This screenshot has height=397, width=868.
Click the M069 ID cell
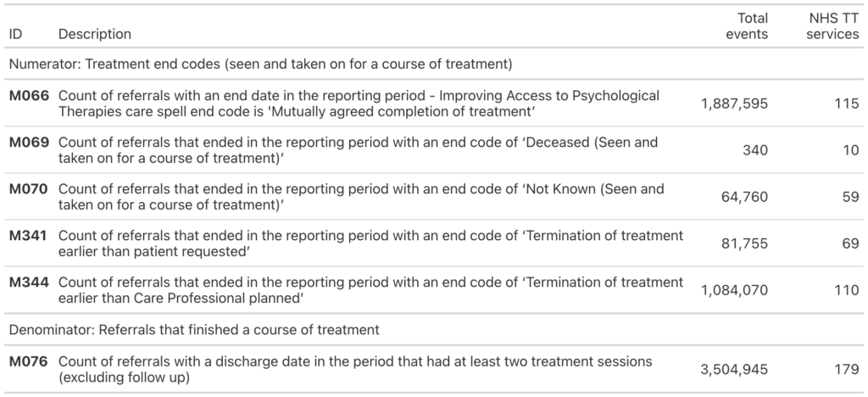coord(29,143)
